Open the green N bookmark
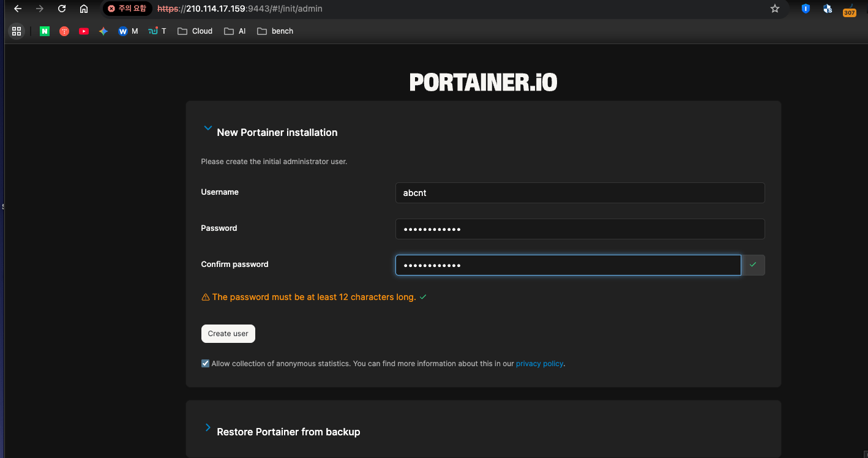Screen dimensions: 868x458 (45, 31)
